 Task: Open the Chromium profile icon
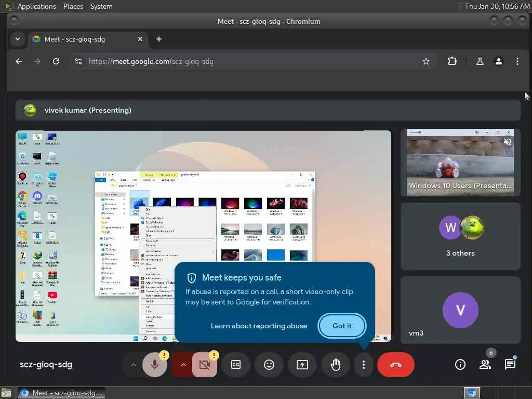point(498,61)
